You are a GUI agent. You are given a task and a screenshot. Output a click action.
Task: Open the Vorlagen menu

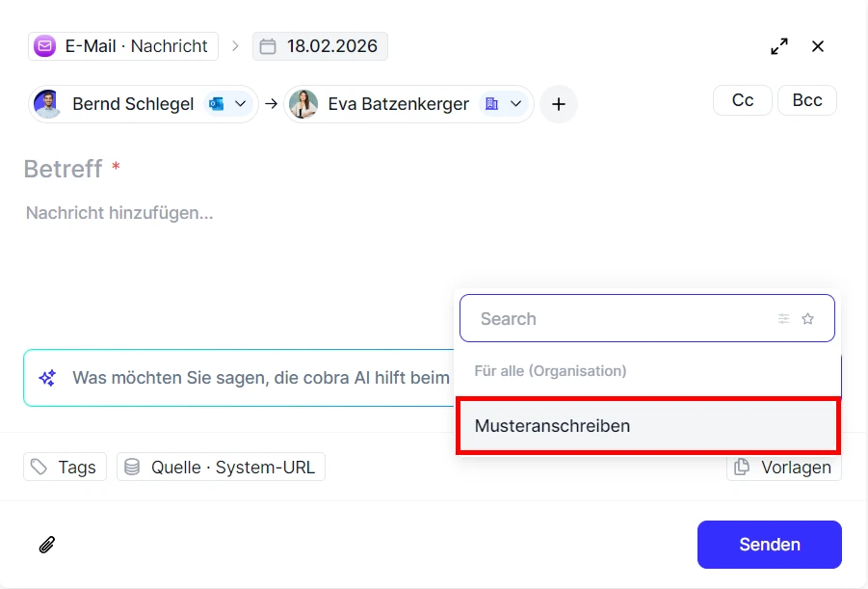[x=784, y=467]
